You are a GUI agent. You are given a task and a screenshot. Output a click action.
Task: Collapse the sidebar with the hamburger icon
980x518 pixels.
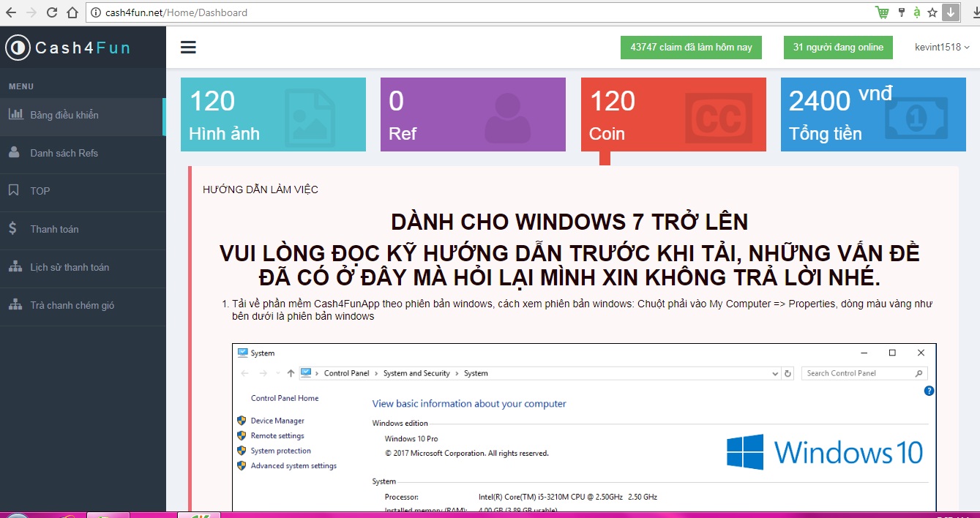pos(188,48)
